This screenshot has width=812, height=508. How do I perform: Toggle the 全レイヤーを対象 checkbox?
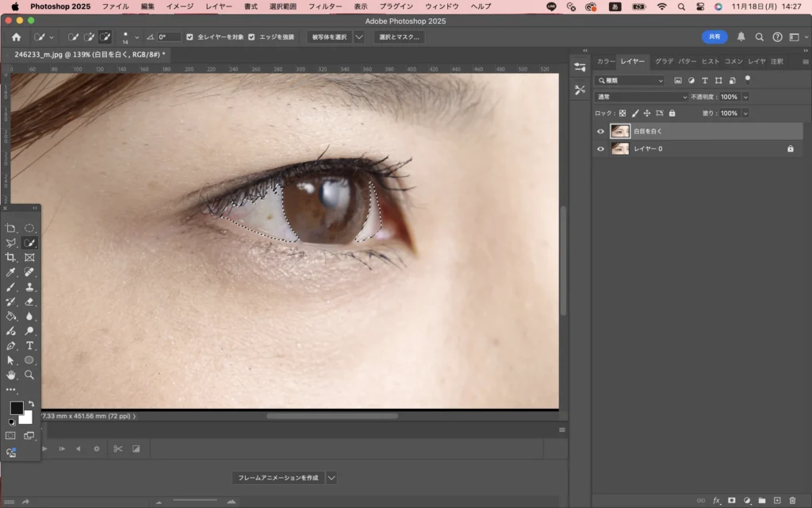[190, 37]
